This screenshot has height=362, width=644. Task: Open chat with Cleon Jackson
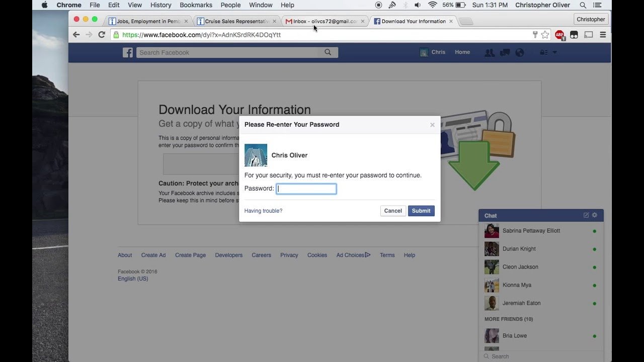click(x=541, y=267)
